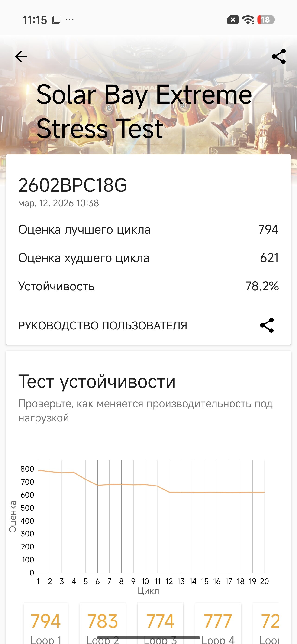Open РУКОВОДСТВО ПОЛЬЗОВАТЕЛЯ link
This screenshot has width=297, height=644.
tap(103, 325)
